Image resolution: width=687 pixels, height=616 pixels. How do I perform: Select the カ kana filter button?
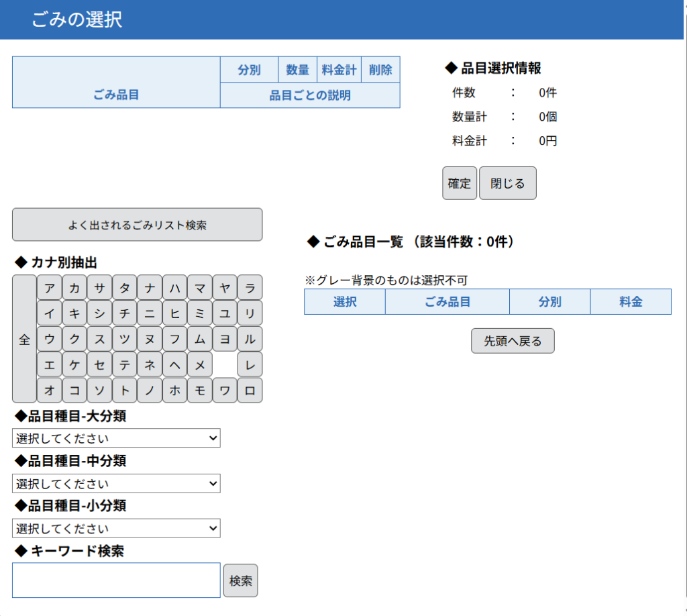tap(74, 287)
